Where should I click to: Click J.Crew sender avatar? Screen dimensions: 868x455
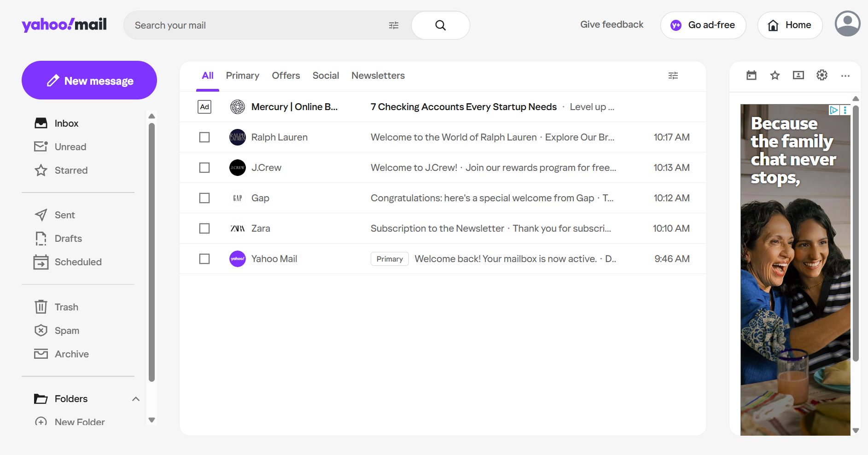coord(238,168)
